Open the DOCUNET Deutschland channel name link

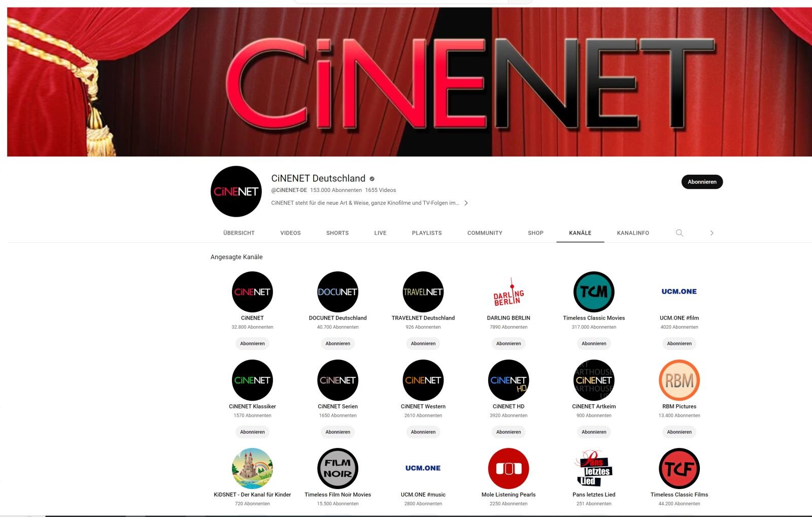(337, 318)
